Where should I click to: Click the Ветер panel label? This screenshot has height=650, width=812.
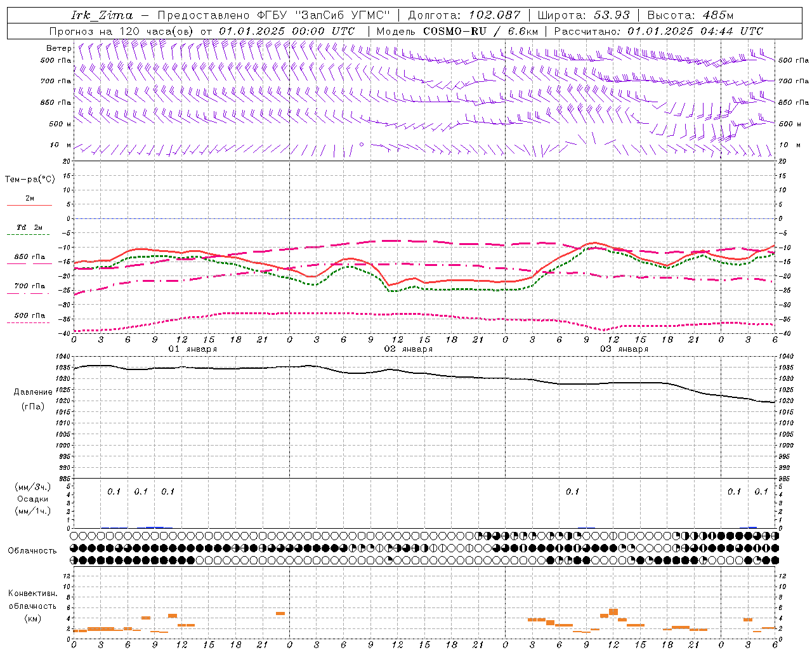tap(58, 48)
